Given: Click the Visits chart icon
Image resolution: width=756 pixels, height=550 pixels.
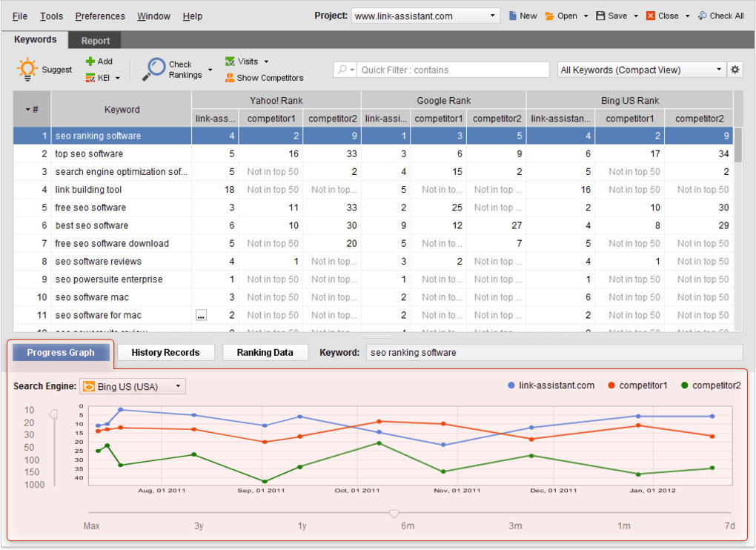Looking at the screenshot, I should pyautogui.click(x=230, y=62).
